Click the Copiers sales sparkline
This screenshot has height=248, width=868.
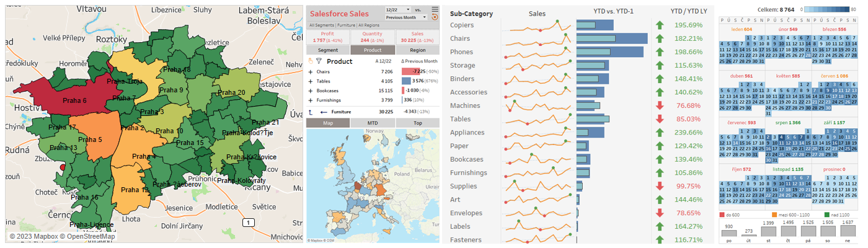[539, 25]
